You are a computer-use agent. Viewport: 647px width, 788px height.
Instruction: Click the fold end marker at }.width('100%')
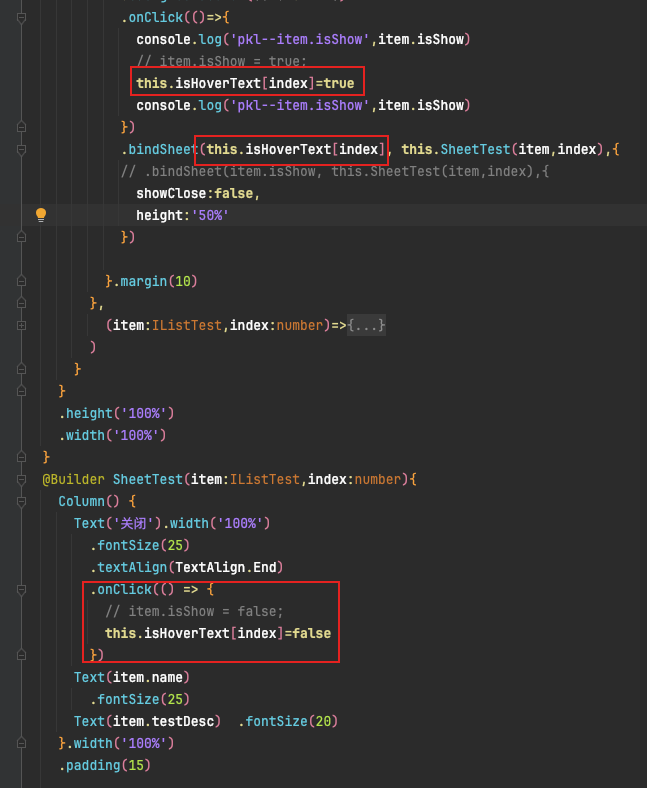pos(22,743)
